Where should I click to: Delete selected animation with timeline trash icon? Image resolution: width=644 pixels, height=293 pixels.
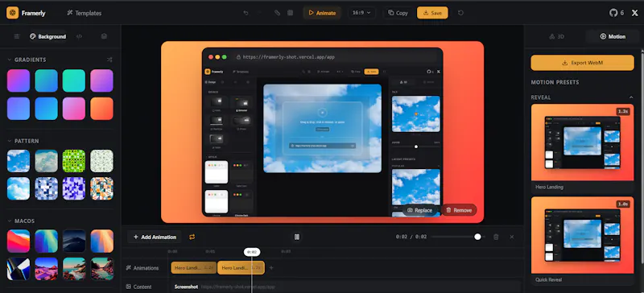496,237
